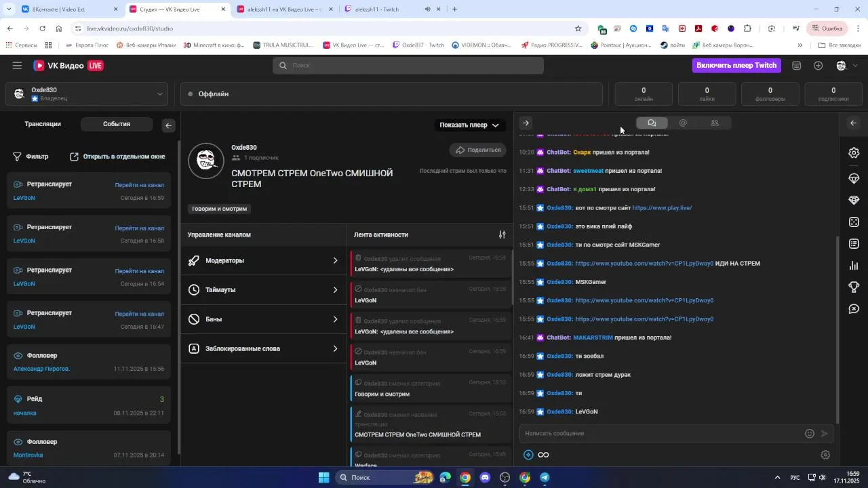Collapse right sidebar with the back arrow
The image size is (868, 488).
(853, 123)
